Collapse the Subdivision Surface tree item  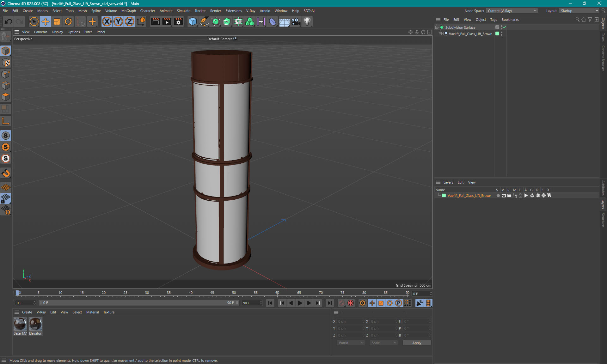tap(437, 27)
